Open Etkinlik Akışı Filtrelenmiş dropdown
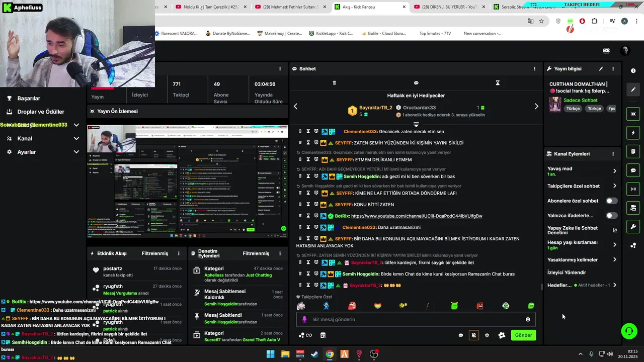 tap(155, 253)
